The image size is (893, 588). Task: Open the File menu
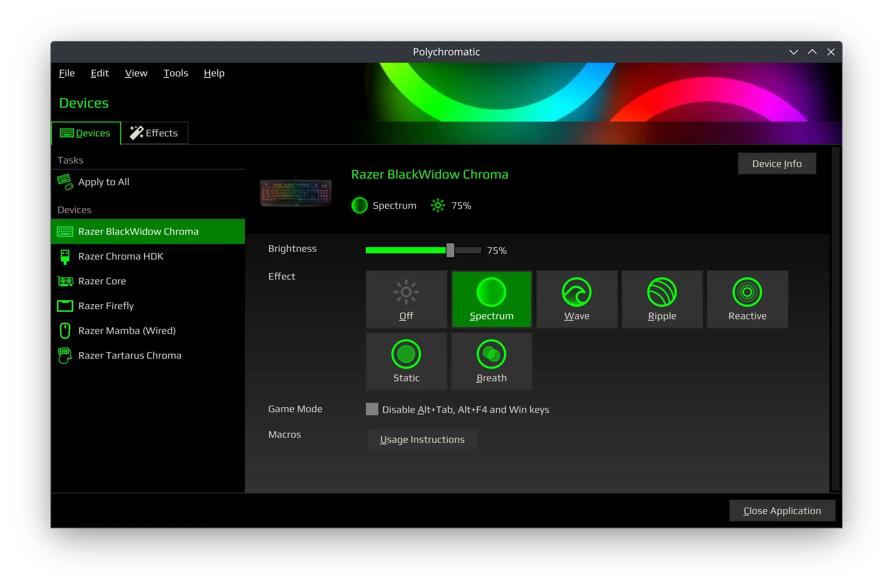(x=67, y=73)
